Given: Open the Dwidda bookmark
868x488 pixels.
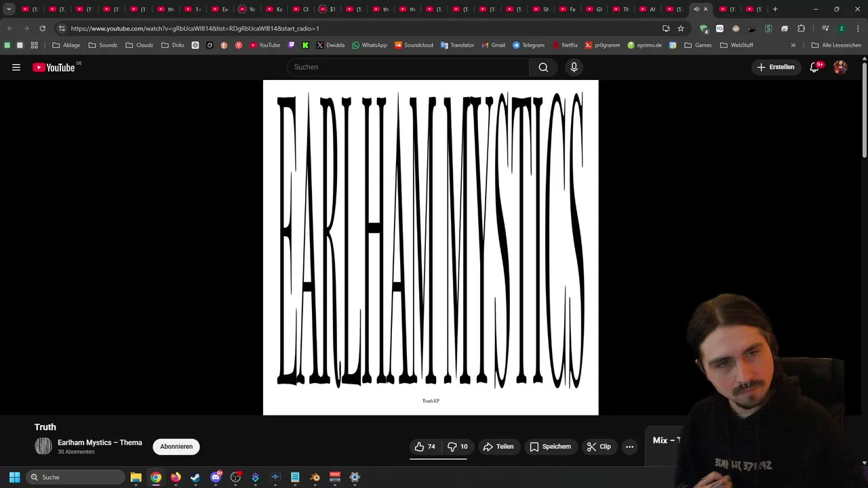Looking at the screenshot, I should 330,45.
